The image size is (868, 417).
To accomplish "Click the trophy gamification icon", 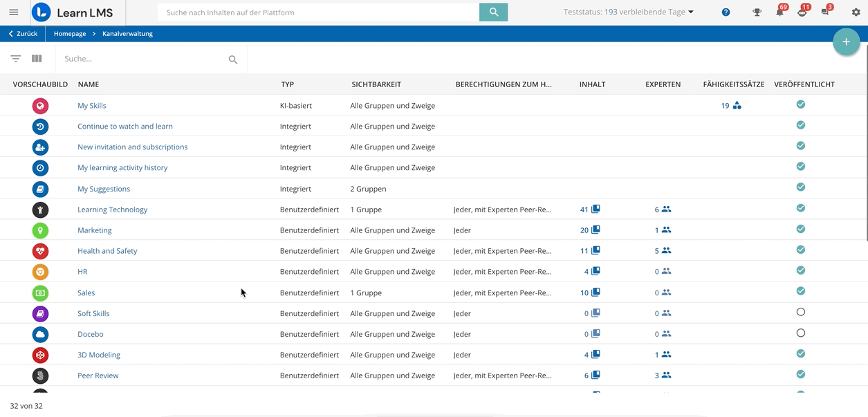I will 757,12.
